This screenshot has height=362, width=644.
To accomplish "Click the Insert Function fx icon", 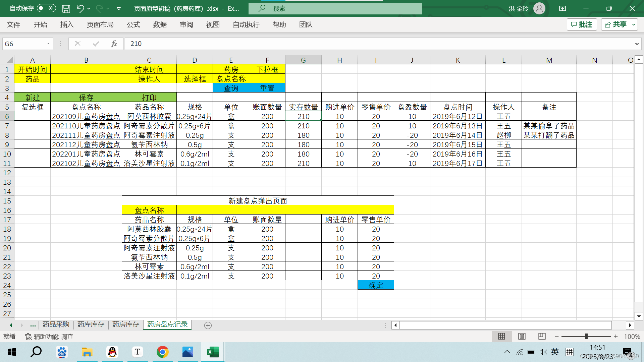I will click(x=114, y=44).
